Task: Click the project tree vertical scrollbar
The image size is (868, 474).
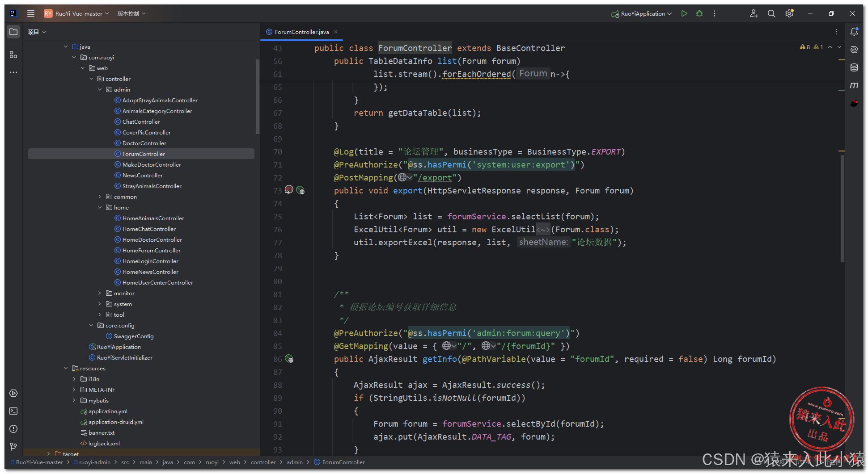Action: (x=257, y=96)
